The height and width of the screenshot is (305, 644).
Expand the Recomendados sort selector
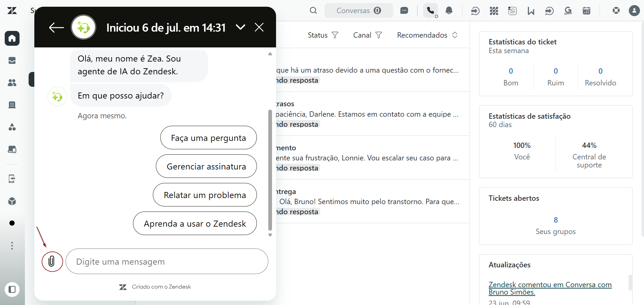click(427, 35)
